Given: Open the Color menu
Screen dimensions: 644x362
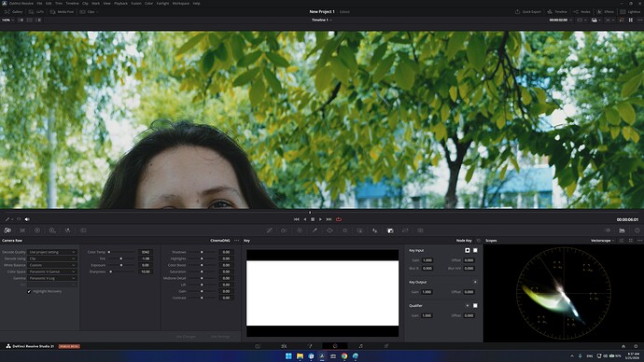Looking at the screenshot, I should pos(148,4).
